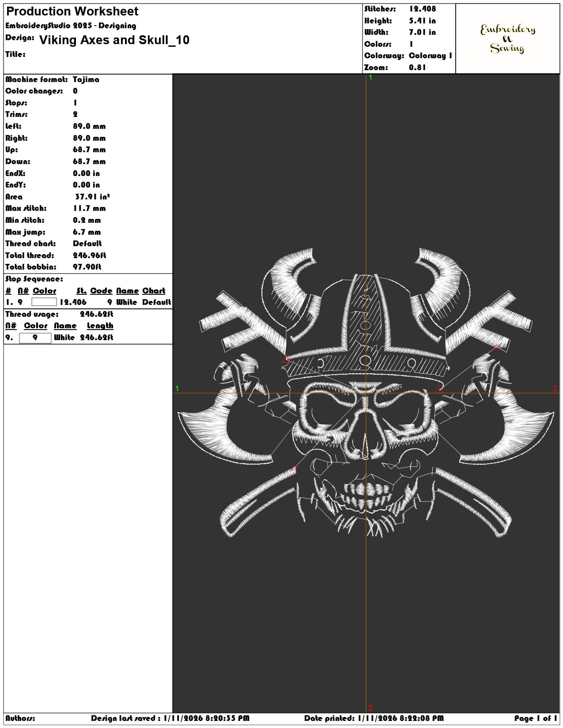Viewport: 563px width, 728px height.
Task: Click the 'Thread chart:' label
Action: [x=30, y=244]
